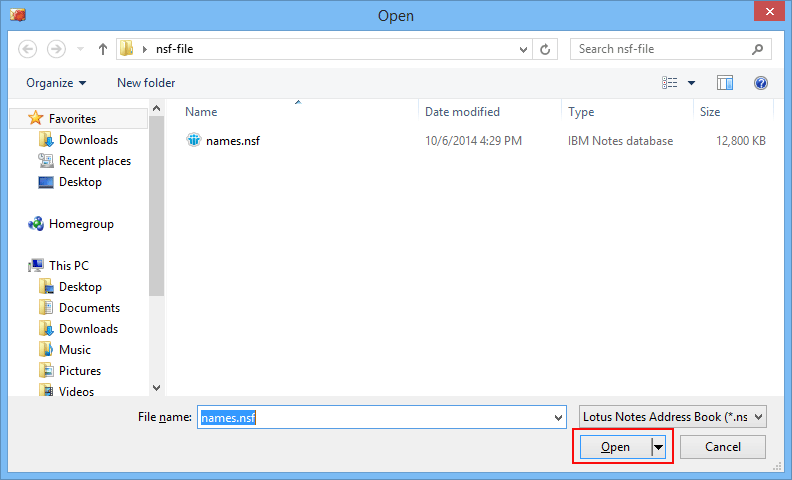Click the Back navigation arrow
Screen dimensions: 792x480
coord(27,49)
